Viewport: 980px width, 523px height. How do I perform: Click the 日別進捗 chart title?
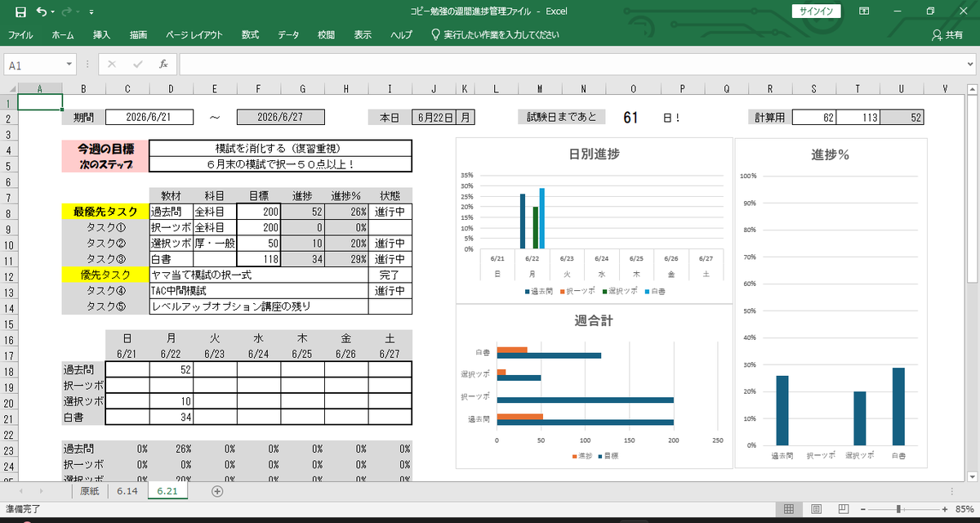point(594,154)
